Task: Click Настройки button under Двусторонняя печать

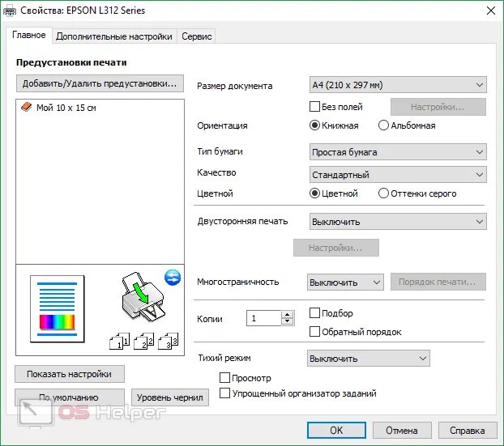Action: pyautogui.click(x=336, y=248)
